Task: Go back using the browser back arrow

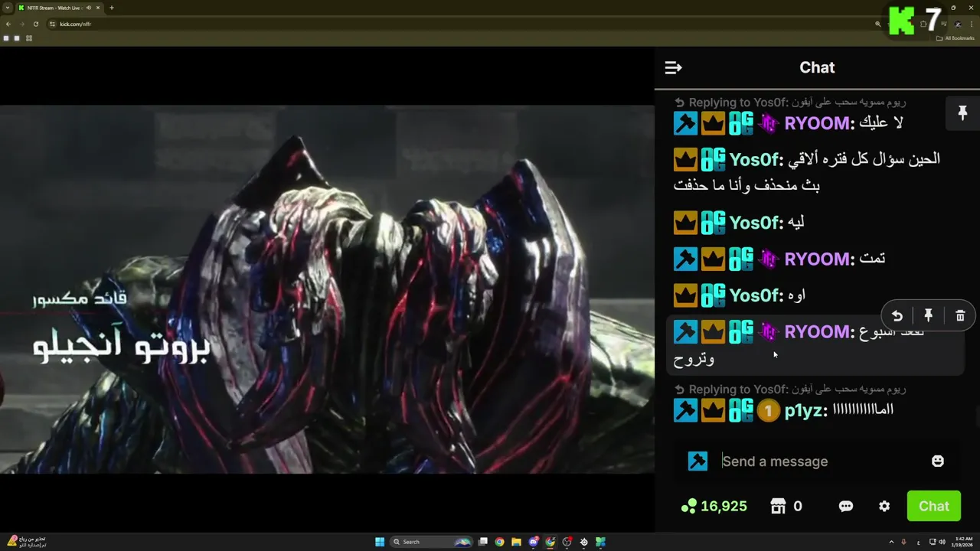Action: coord(8,24)
